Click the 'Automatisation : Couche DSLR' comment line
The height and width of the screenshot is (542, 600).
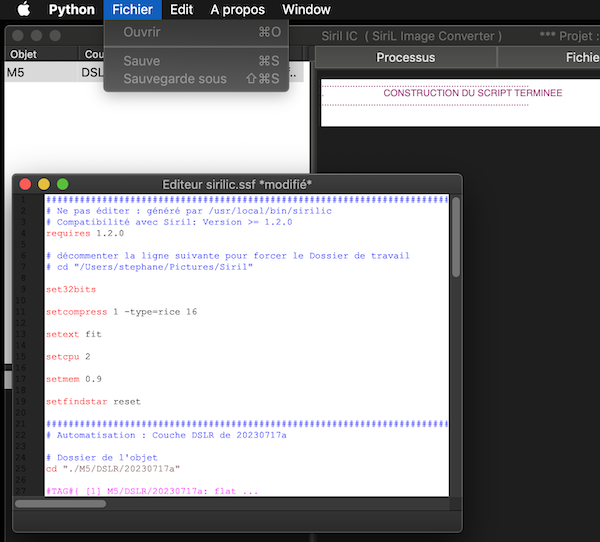click(x=166, y=435)
